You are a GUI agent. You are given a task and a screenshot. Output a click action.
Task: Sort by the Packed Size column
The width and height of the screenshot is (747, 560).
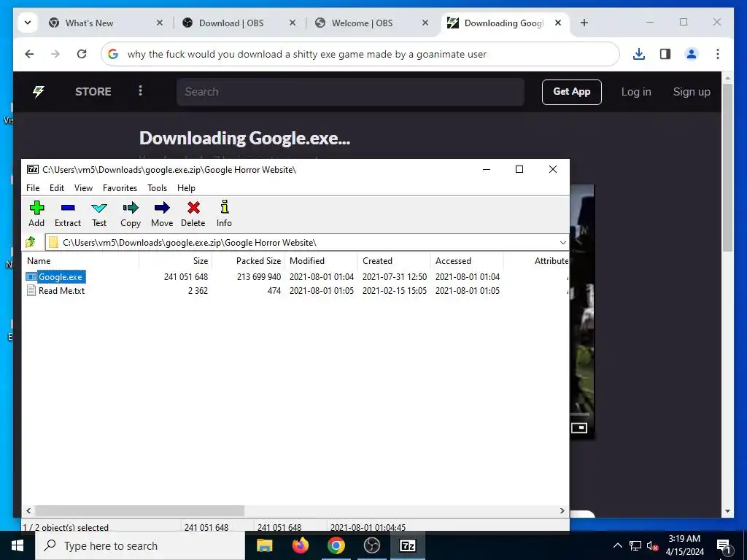[x=248, y=261]
